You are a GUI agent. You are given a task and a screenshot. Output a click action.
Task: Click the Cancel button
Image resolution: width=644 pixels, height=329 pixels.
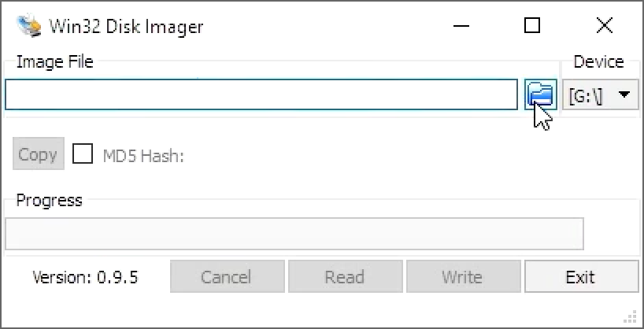tap(227, 276)
